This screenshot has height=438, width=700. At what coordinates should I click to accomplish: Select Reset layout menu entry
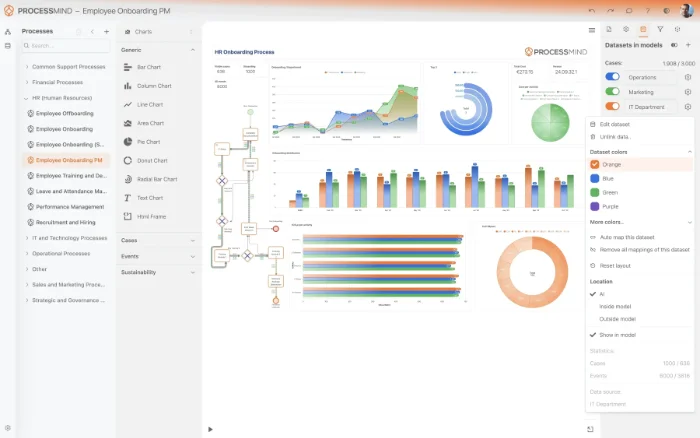pos(614,265)
